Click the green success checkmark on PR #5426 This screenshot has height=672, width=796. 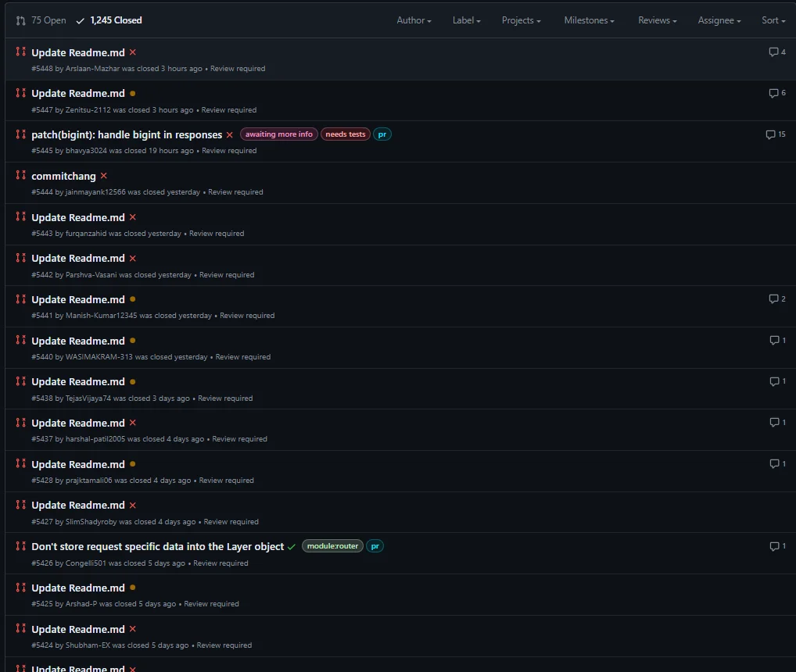[292, 547]
